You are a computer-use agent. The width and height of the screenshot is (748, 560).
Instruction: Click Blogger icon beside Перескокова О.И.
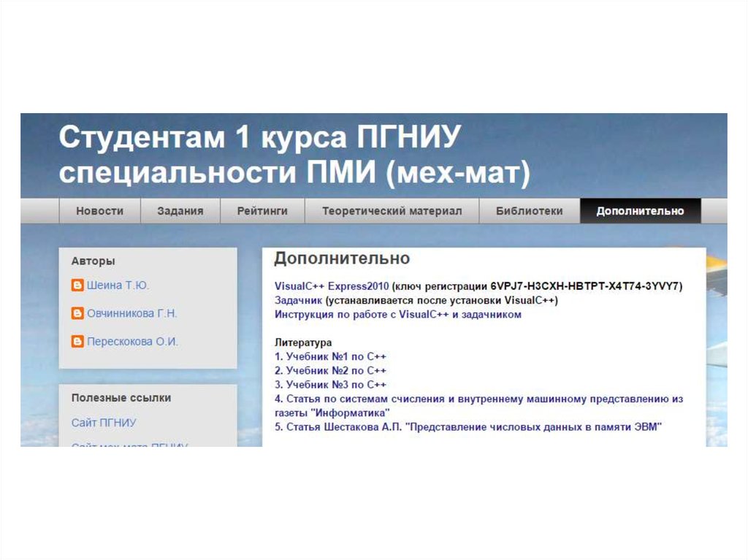(x=77, y=342)
